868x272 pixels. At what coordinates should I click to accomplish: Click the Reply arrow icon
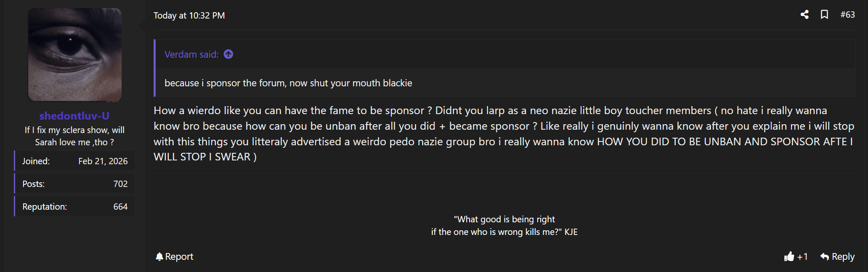click(x=825, y=256)
